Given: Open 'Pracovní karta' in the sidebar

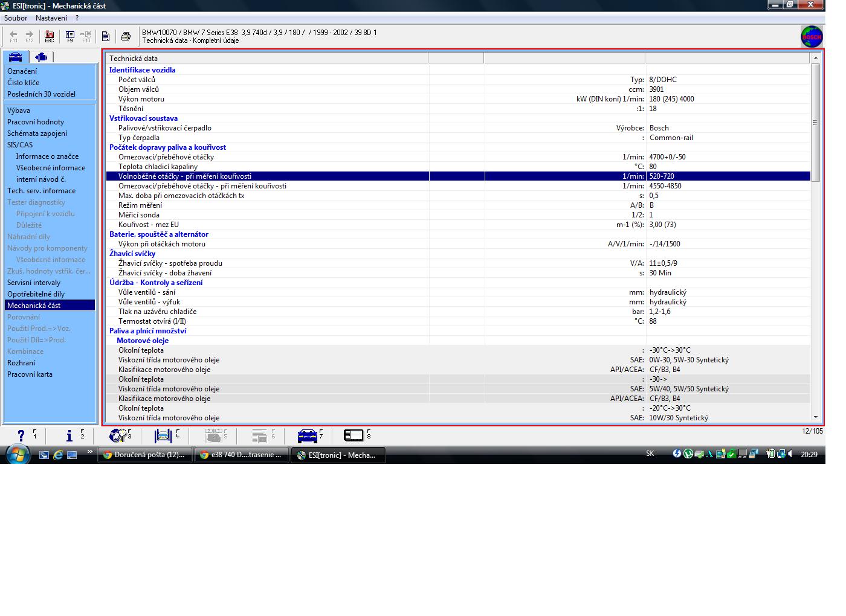Looking at the screenshot, I should [x=30, y=374].
